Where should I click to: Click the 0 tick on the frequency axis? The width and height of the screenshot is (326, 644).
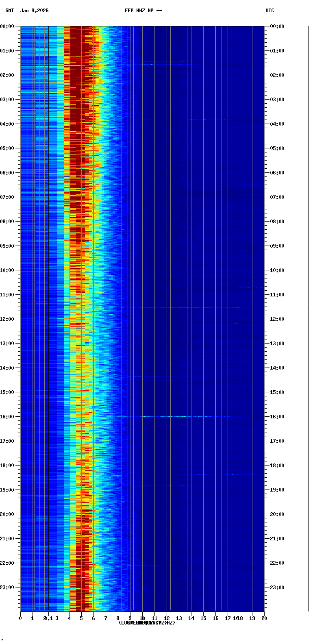20,618
